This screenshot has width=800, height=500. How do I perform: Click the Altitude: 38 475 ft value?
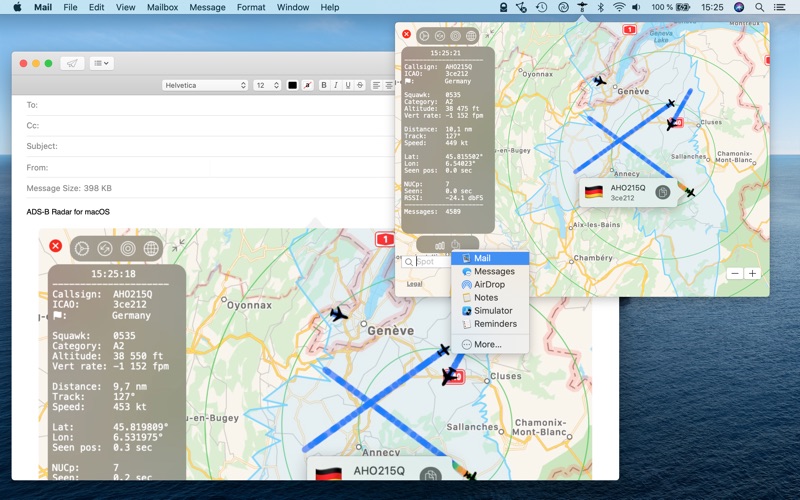462,109
